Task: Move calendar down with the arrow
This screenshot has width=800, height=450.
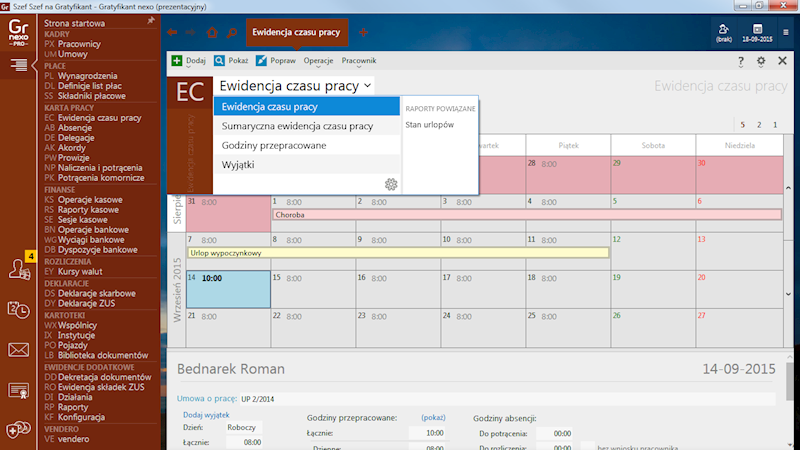Action: [x=788, y=294]
